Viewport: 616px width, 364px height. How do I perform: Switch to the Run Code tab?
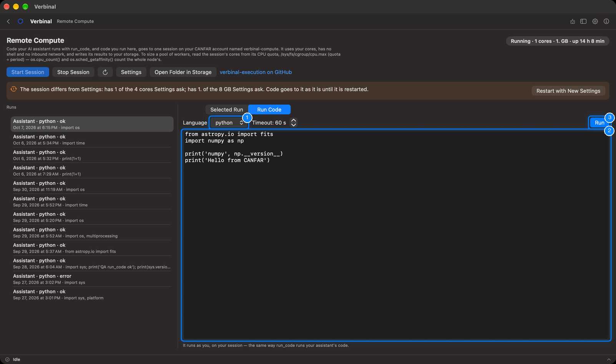(269, 110)
